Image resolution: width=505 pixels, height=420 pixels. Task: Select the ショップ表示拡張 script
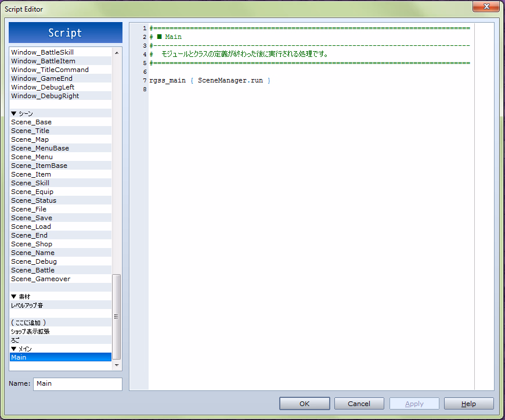(x=30, y=331)
